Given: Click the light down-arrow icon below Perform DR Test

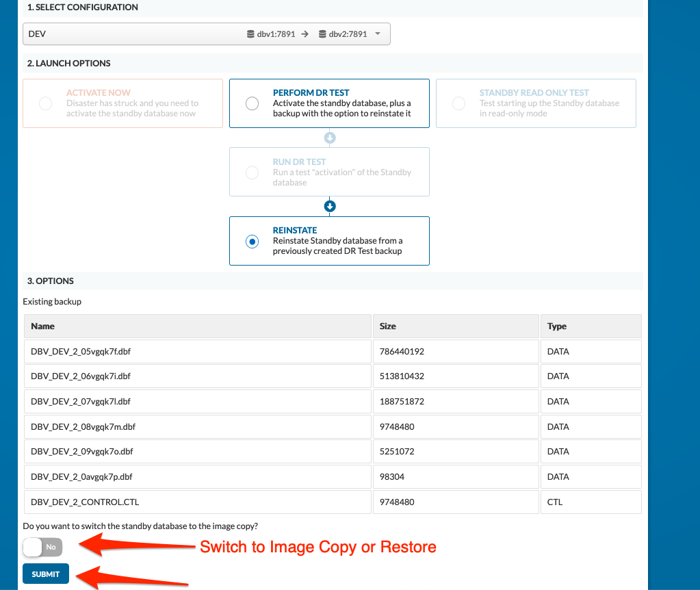Looking at the screenshot, I should [x=330, y=138].
